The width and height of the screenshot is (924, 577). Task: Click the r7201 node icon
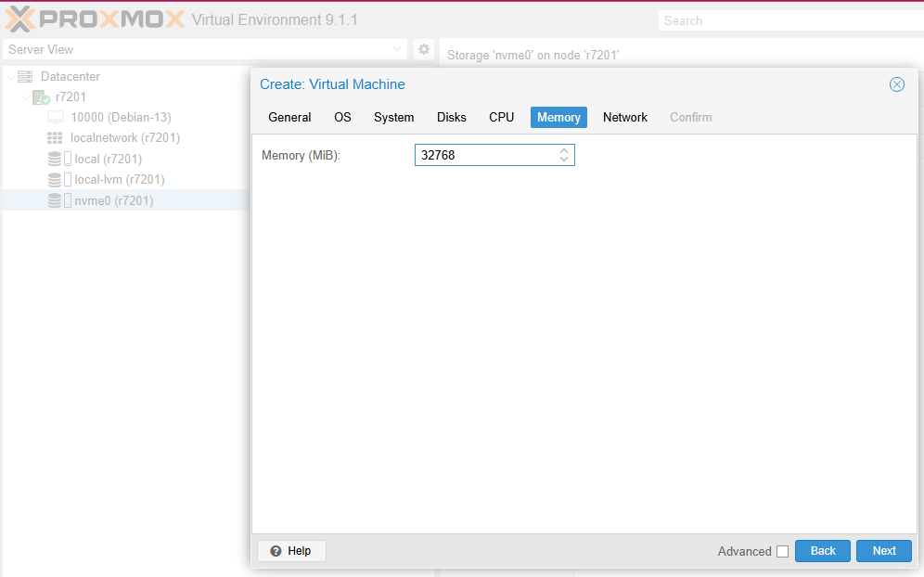point(41,96)
